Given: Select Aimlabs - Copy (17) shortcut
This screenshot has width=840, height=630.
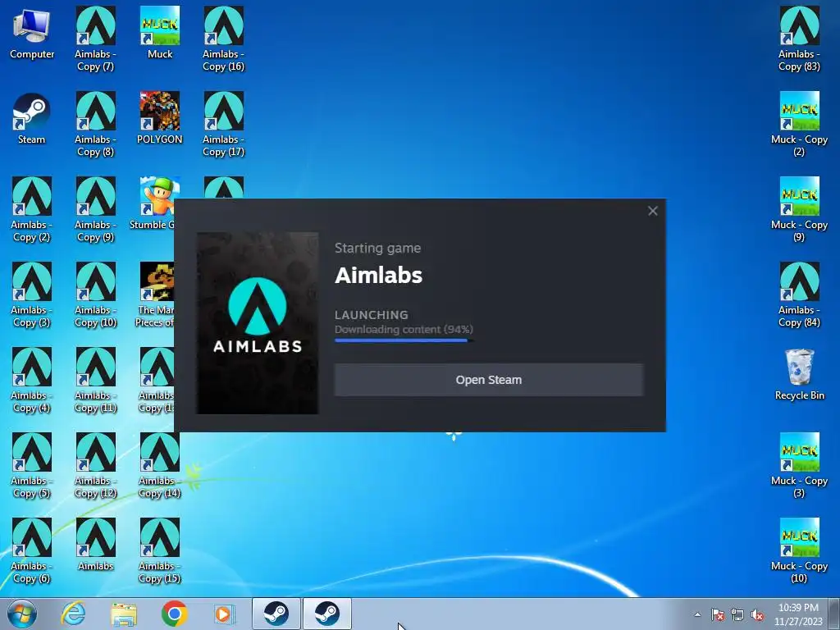Looking at the screenshot, I should pos(223,125).
